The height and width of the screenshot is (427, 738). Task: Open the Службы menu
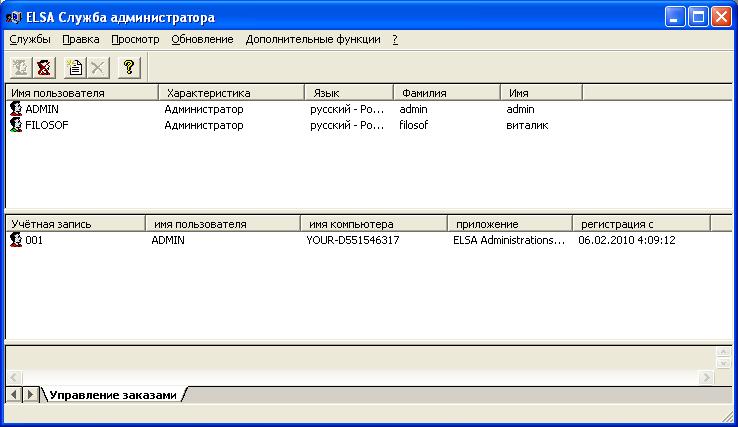click(x=30, y=39)
